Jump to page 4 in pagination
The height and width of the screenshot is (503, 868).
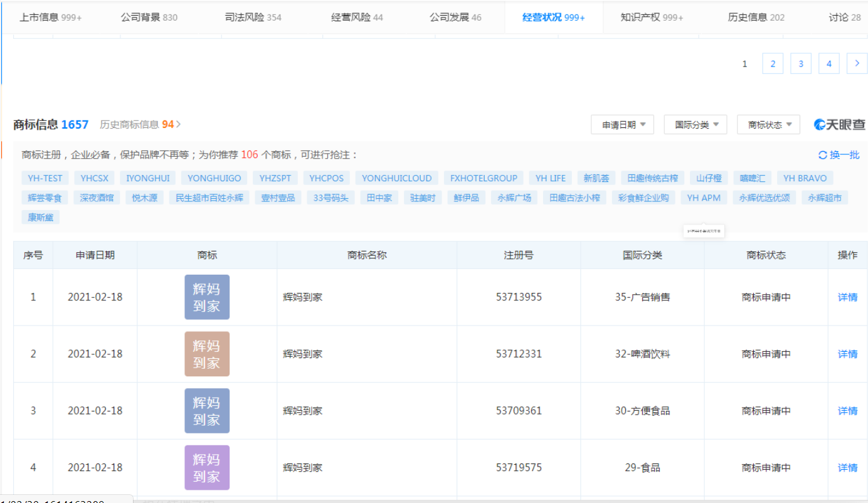(x=828, y=63)
